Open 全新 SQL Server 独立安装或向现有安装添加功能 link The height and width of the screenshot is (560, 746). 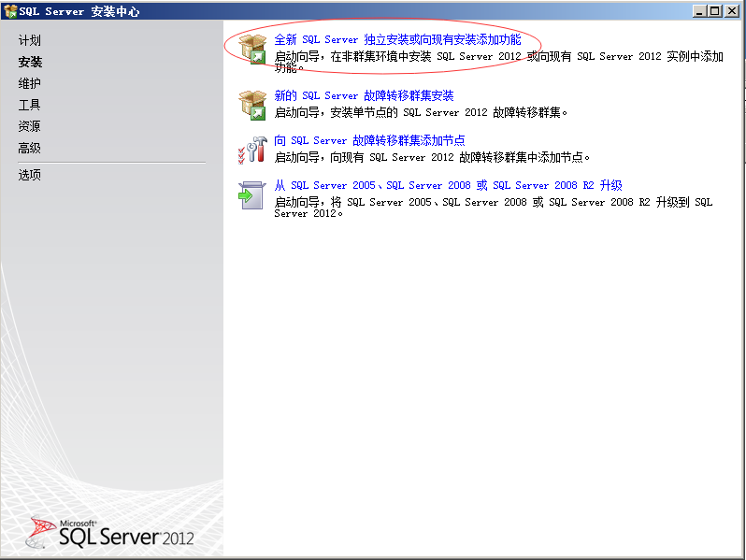point(397,40)
